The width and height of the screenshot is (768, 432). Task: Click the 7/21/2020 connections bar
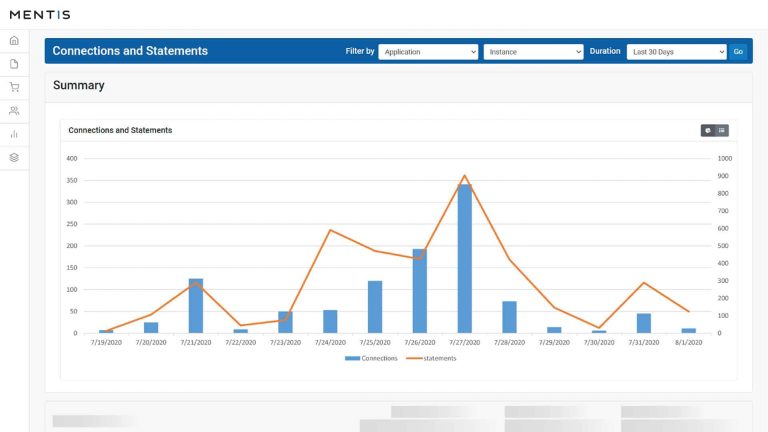pyautogui.click(x=196, y=306)
